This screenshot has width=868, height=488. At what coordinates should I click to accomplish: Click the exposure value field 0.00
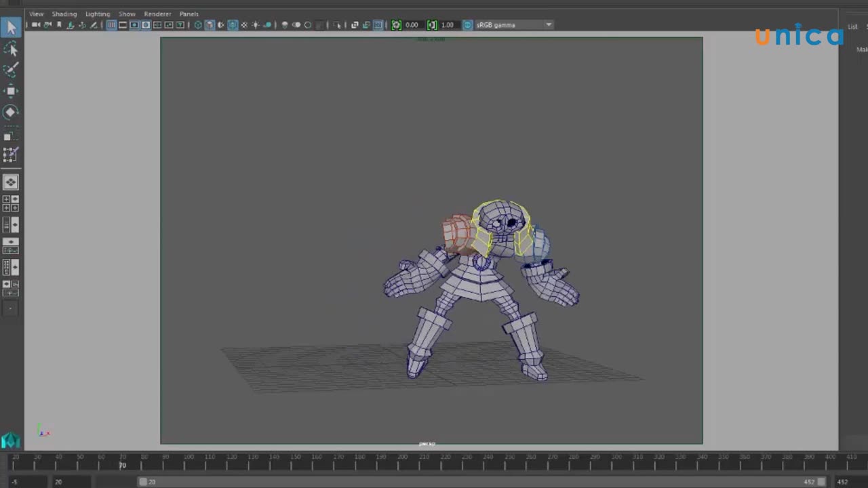pos(412,25)
